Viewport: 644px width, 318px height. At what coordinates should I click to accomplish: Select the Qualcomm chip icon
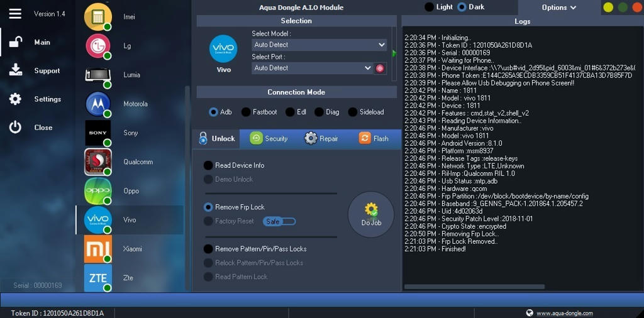[x=97, y=162]
